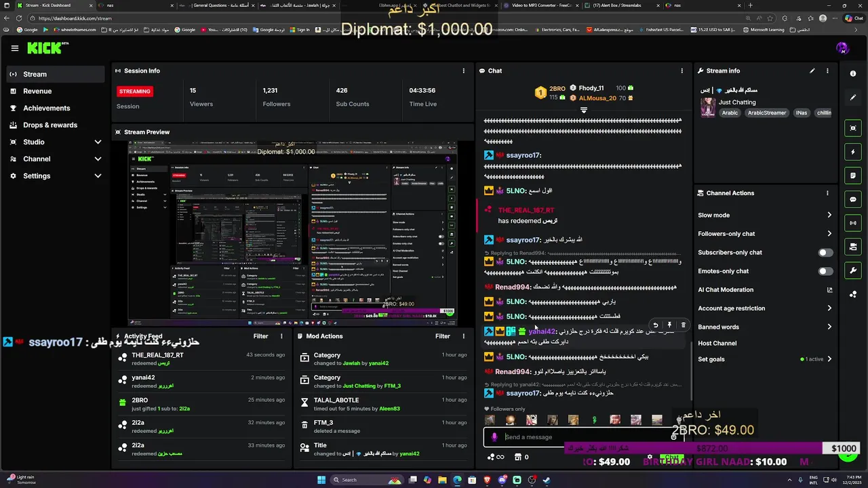Click the three-dots cluster icon in the right rail
Viewport: 868px width, 488px height.
point(853,294)
